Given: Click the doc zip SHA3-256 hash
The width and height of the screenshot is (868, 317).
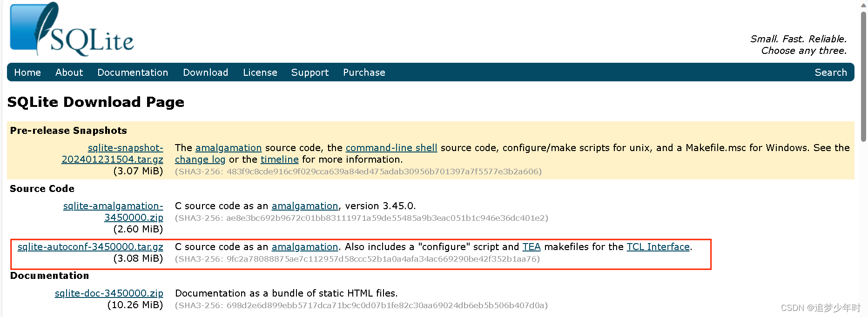Looking at the screenshot, I should pyautogui.click(x=361, y=305).
